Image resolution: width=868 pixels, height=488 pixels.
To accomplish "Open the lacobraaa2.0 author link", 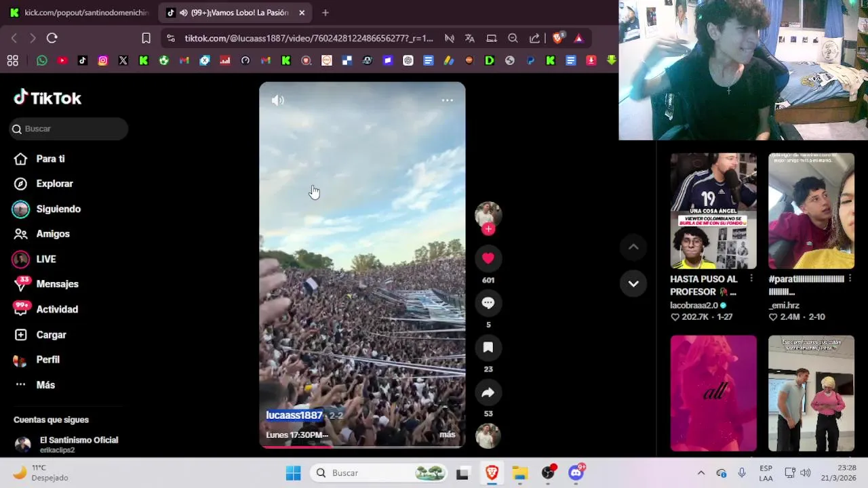I will pos(694,305).
